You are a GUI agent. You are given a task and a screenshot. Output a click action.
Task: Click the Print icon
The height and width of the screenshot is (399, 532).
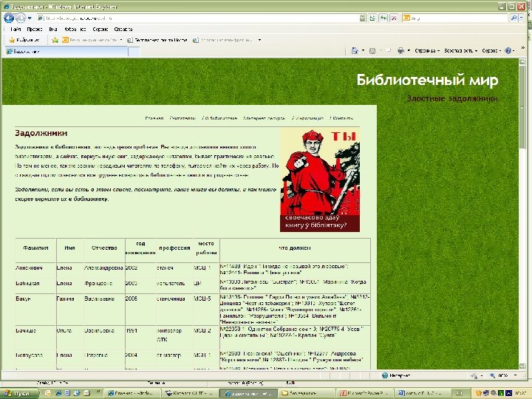[400, 50]
